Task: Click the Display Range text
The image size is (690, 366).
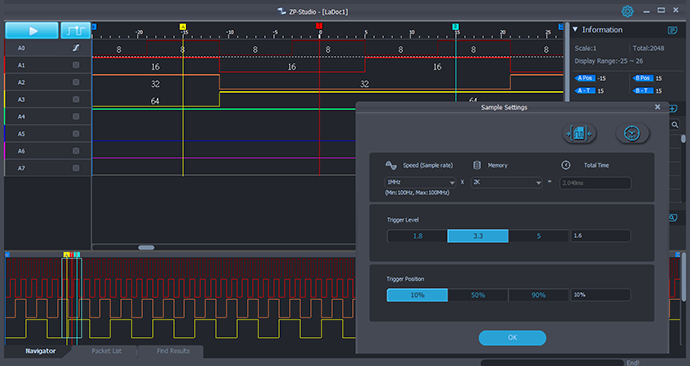Action: coord(609,61)
